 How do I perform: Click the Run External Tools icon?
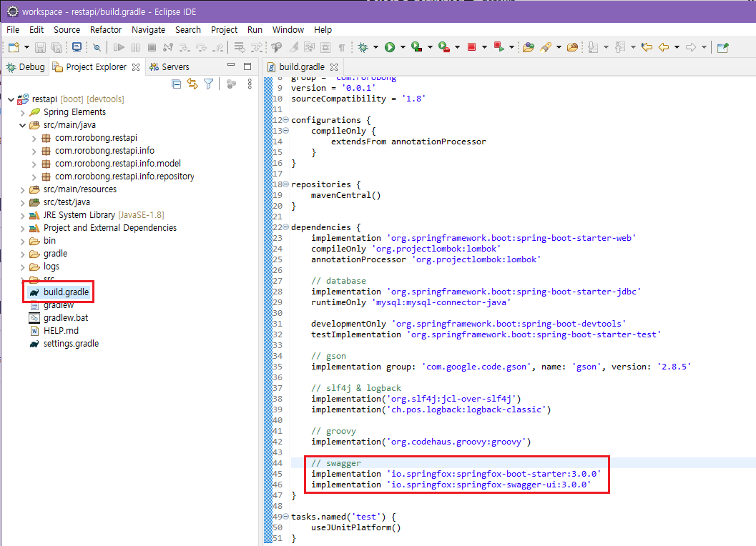point(444,47)
